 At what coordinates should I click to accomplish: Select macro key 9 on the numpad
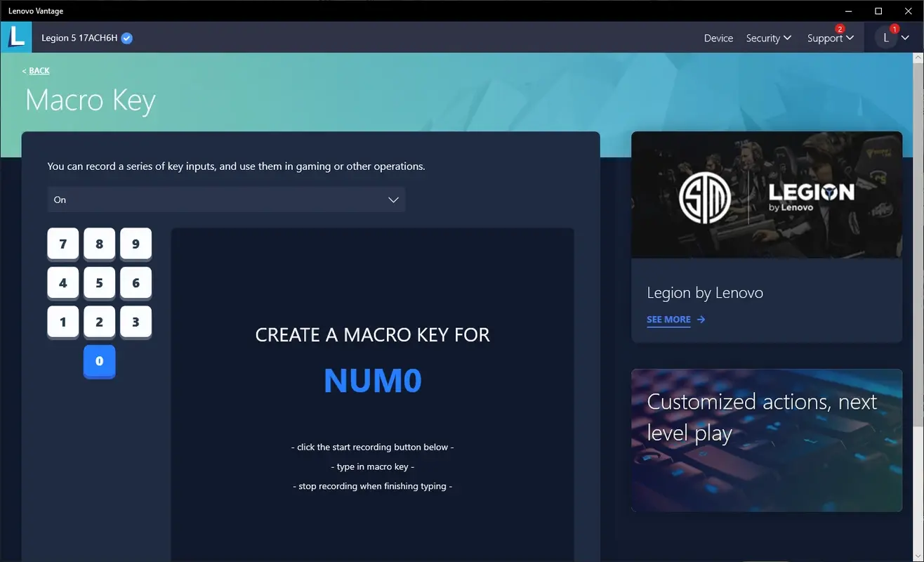click(x=136, y=244)
